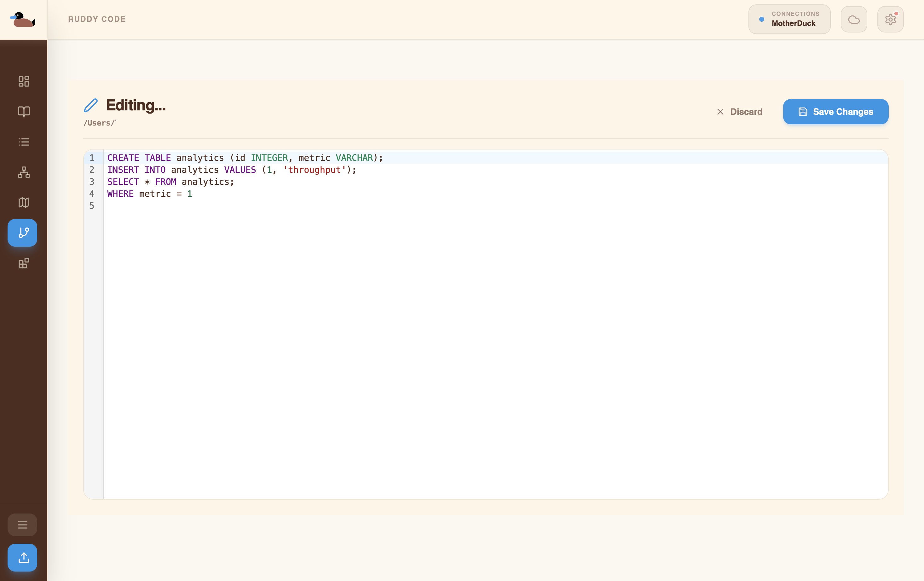
Task: Open the extensions panel in the sidebar
Action: [x=23, y=263]
